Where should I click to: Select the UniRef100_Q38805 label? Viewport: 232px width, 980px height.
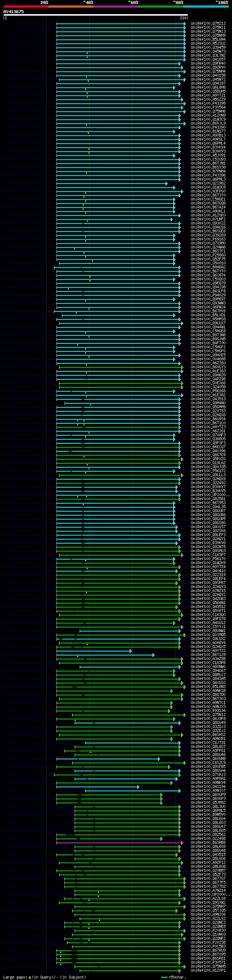coord(208,439)
